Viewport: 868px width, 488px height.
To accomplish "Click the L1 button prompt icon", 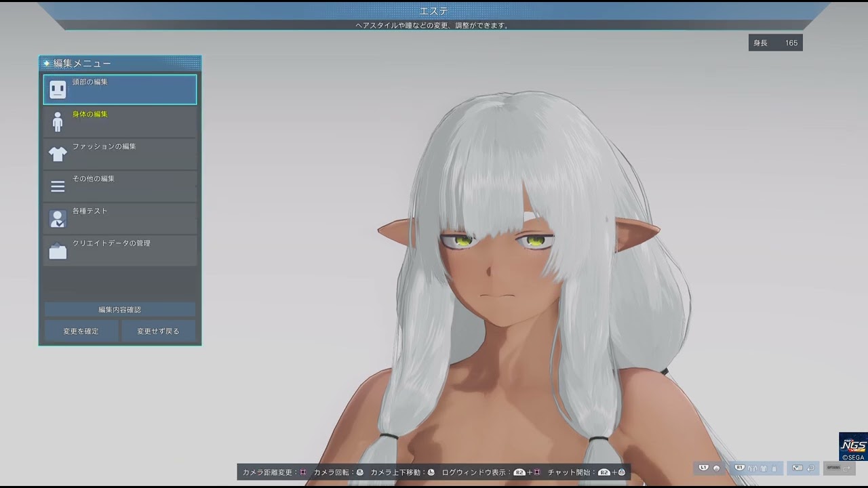I will click(x=704, y=468).
